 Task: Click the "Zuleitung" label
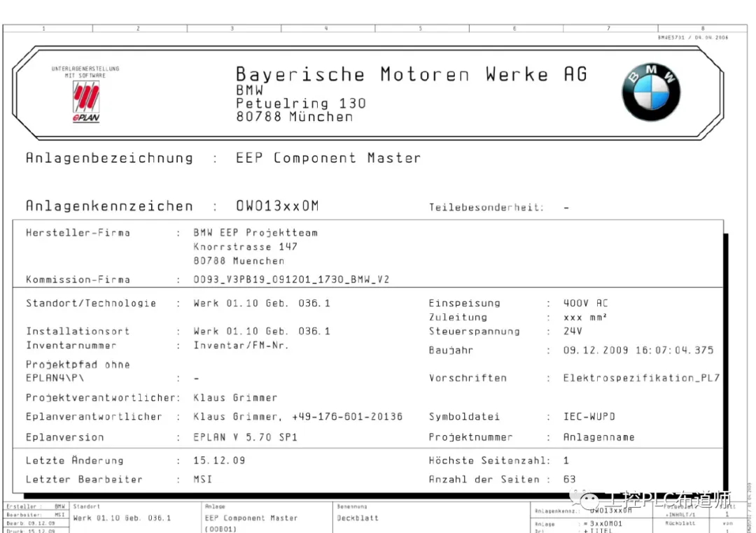pos(458,317)
